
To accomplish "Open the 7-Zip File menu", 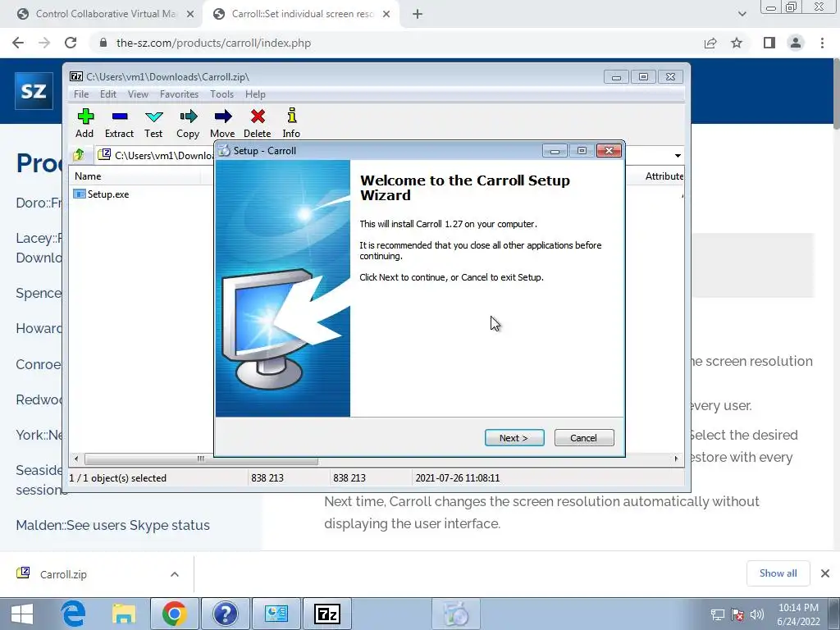I will (x=81, y=94).
